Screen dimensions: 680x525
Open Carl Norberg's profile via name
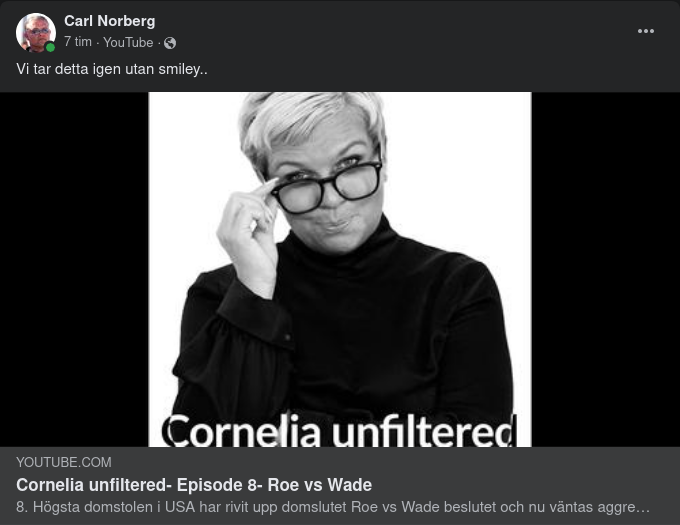[110, 21]
